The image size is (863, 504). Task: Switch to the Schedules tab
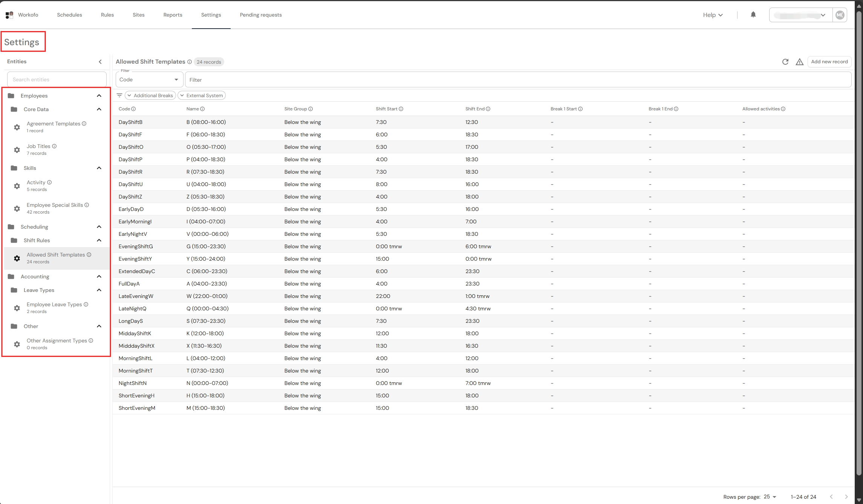click(x=69, y=15)
